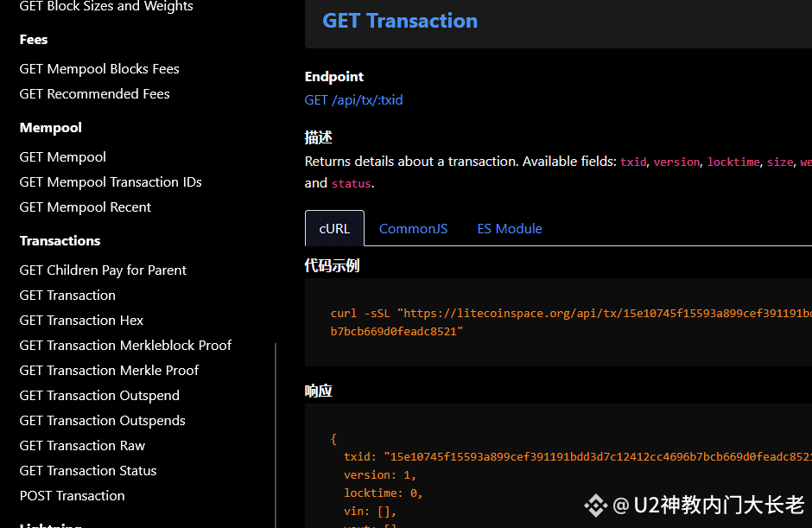Open the GET /api/tx/:txid endpoint link
This screenshot has height=528, width=812.
click(353, 100)
